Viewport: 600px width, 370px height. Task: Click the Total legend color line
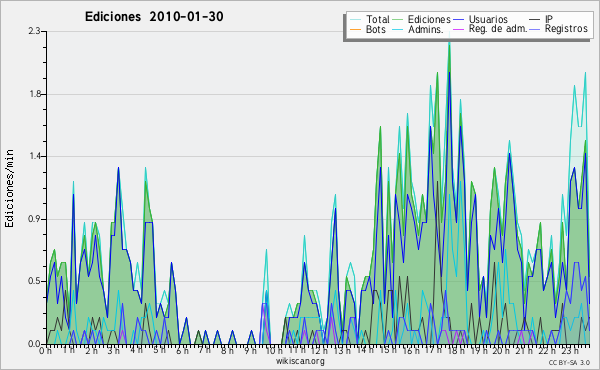tap(355, 20)
